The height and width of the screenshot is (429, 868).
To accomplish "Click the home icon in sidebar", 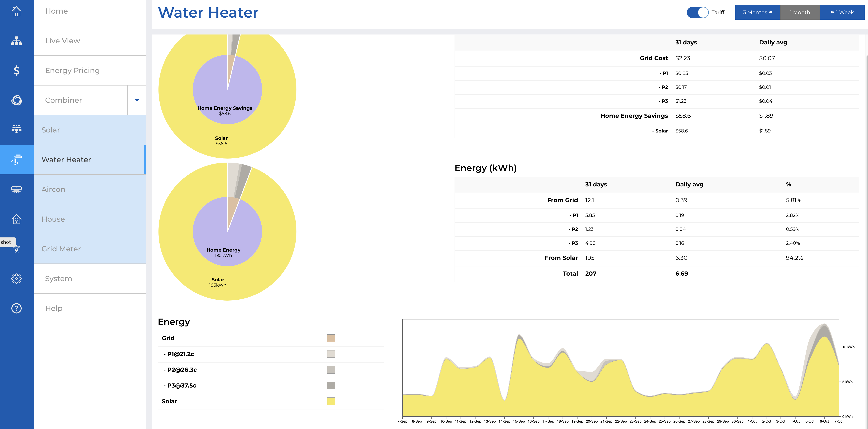I will point(17,11).
